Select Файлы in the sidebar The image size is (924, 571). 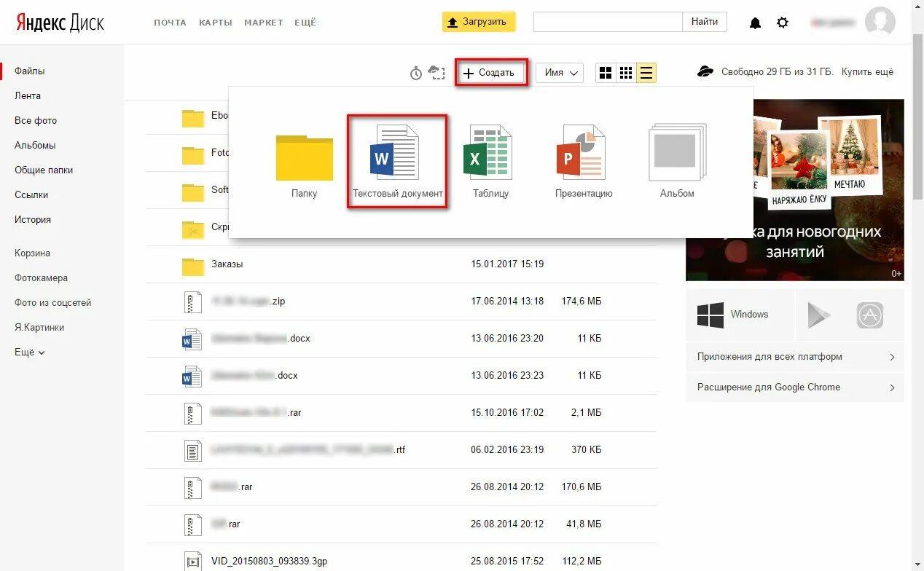[30, 71]
